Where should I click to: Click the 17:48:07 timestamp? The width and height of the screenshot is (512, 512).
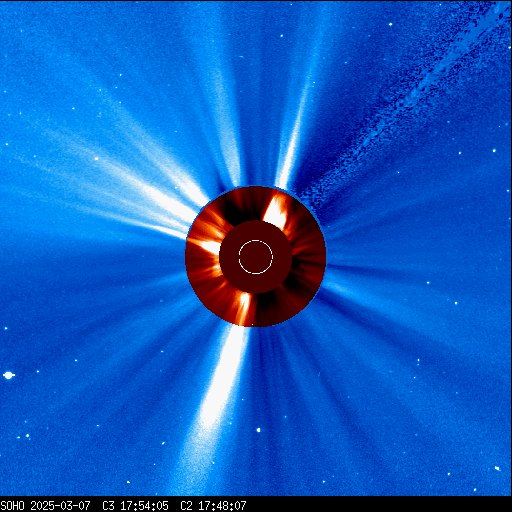(x=222, y=506)
